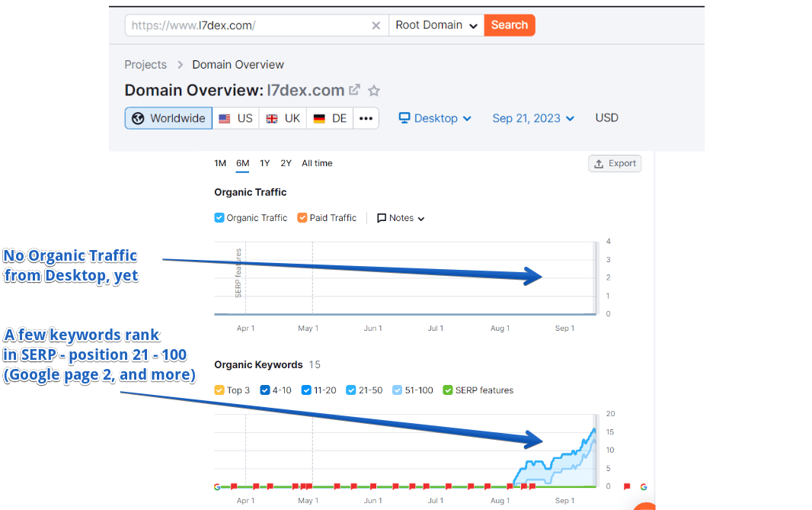Click the US flag icon
This screenshot has width=812, height=510.
click(224, 119)
